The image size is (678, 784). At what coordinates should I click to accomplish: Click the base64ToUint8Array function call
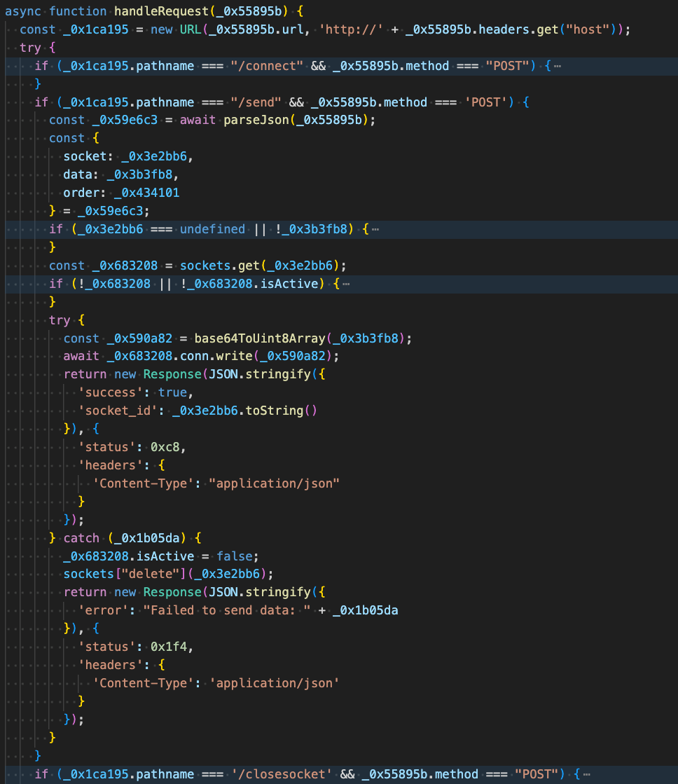pyautogui.click(x=260, y=338)
